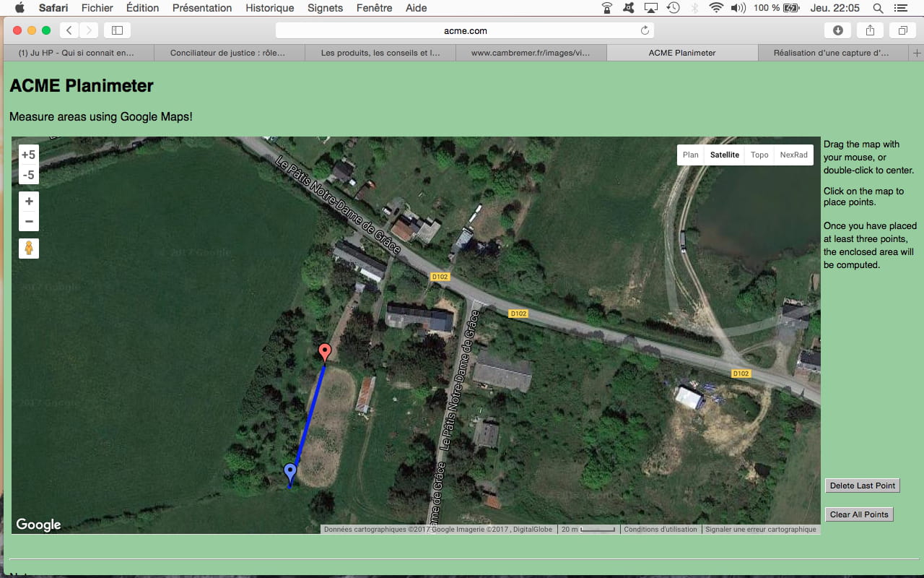Show Safari downloads
This screenshot has width=924, height=578.
click(x=837, y=30)
